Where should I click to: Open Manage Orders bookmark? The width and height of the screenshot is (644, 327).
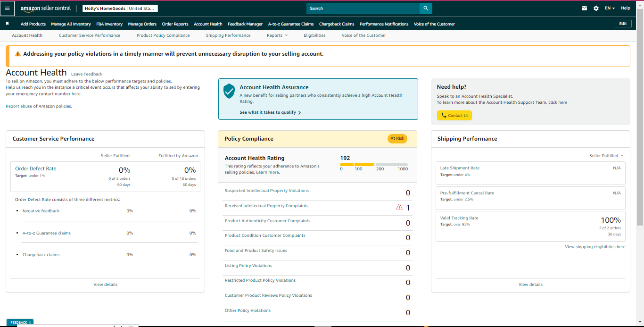pyautogui.click(x=142, y=24)
